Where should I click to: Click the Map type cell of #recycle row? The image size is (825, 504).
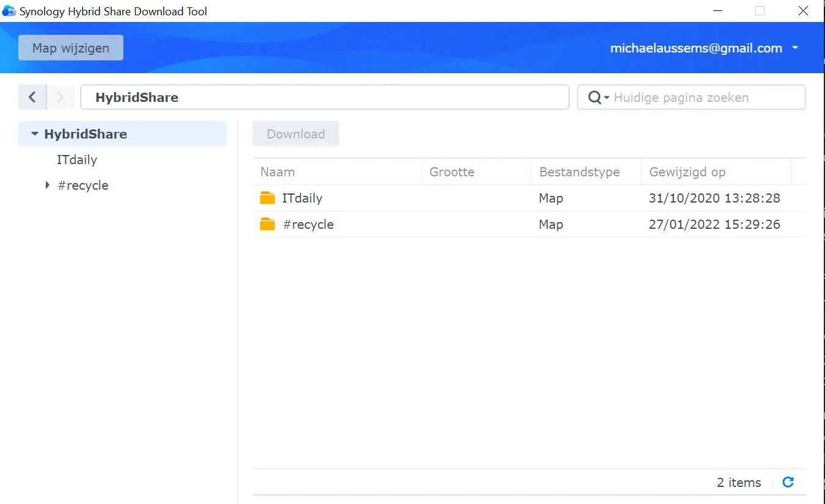click(551, 225)
